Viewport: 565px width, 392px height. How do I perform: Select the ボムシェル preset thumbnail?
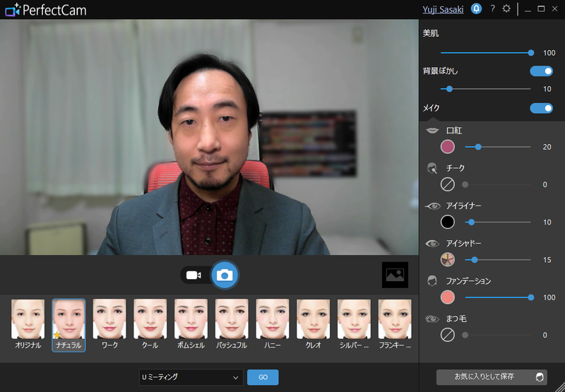point(191,319)
